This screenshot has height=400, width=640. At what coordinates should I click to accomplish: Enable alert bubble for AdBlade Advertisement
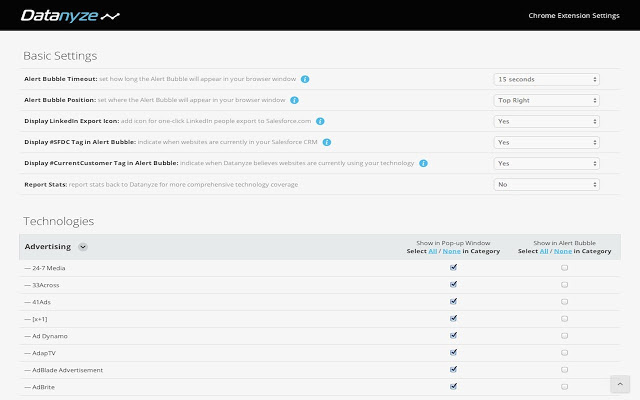[x=564, y=370]
